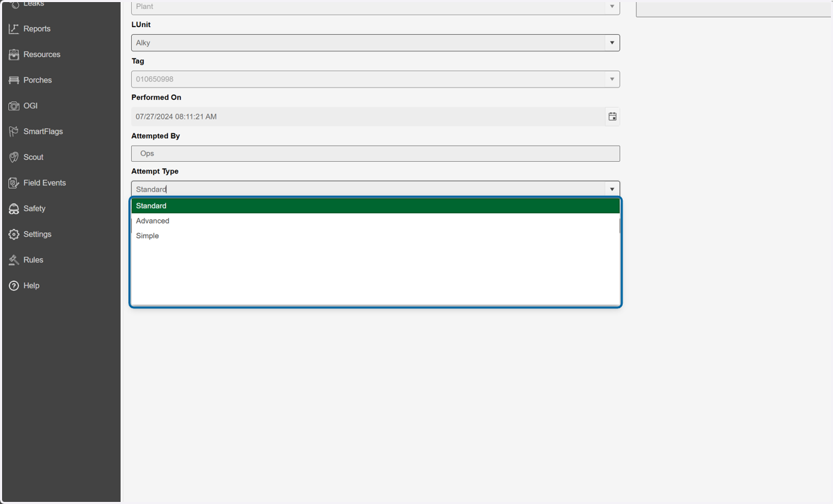Select the Rules menu item
833x504 pixels.
click(x=33, y=260)
